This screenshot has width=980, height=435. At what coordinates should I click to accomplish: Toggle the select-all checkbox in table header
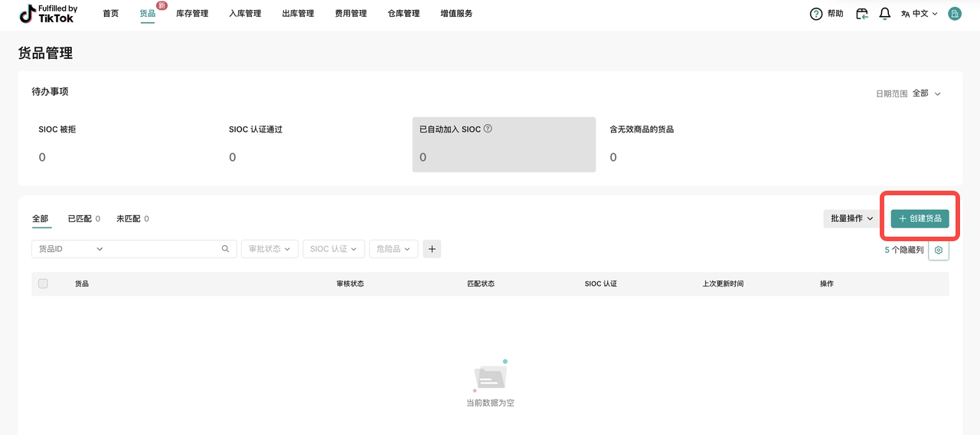tap(43, 283)
